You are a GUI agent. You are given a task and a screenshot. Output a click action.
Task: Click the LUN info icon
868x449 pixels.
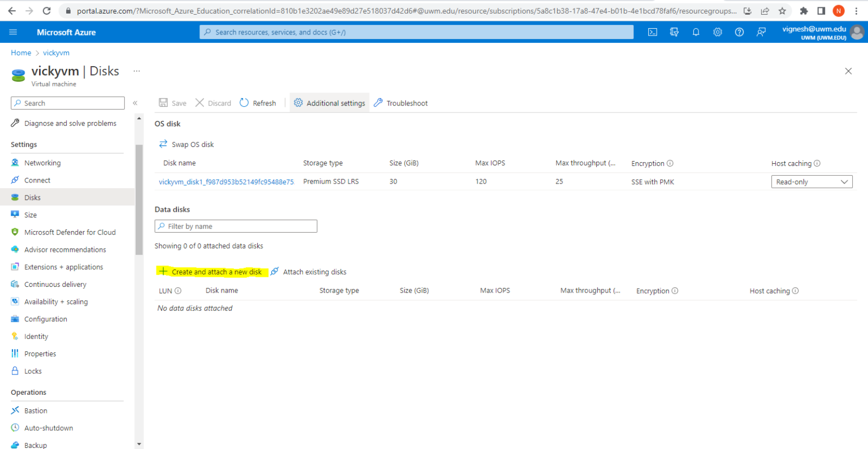178,291
